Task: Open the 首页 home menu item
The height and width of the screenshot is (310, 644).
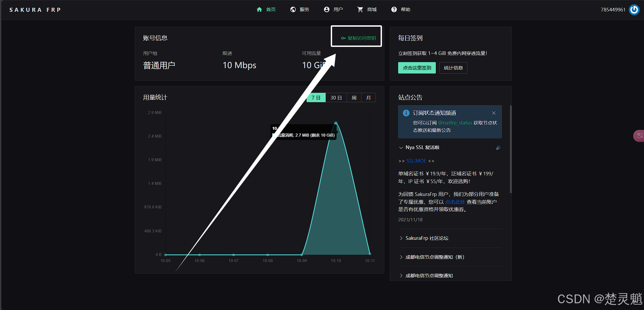Action: pos(266,9)
